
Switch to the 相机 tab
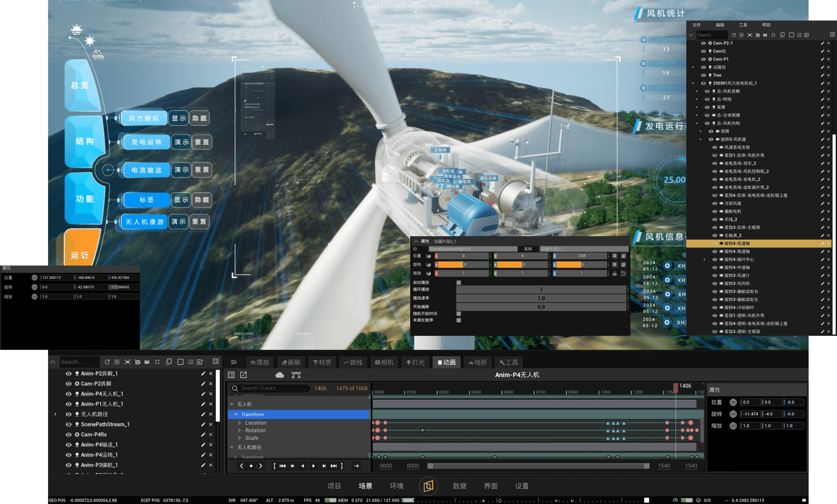click(384, 362)
